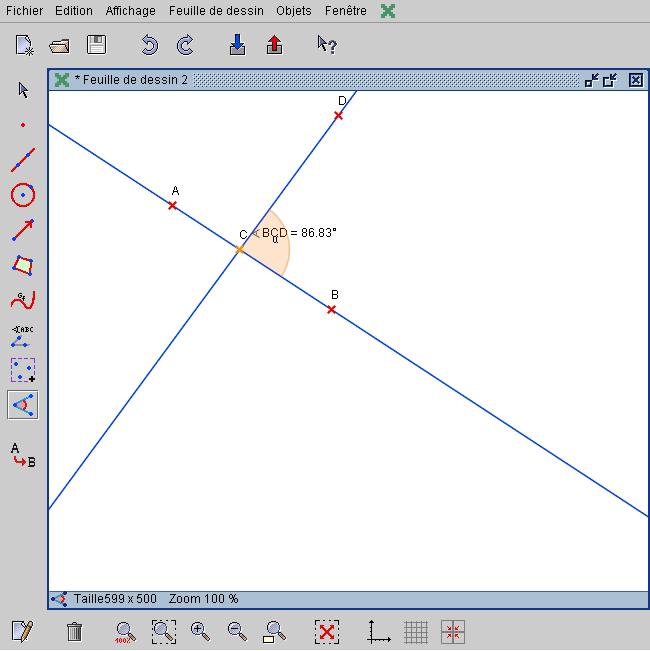
Task: Activate the angle measurement tool
Action: click(23, 405)
